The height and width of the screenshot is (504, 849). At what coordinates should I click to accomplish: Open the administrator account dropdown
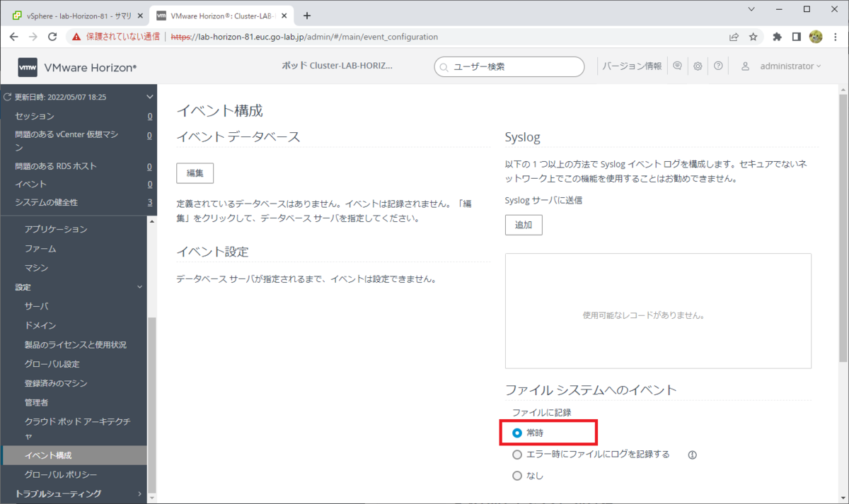coord(790,66)
